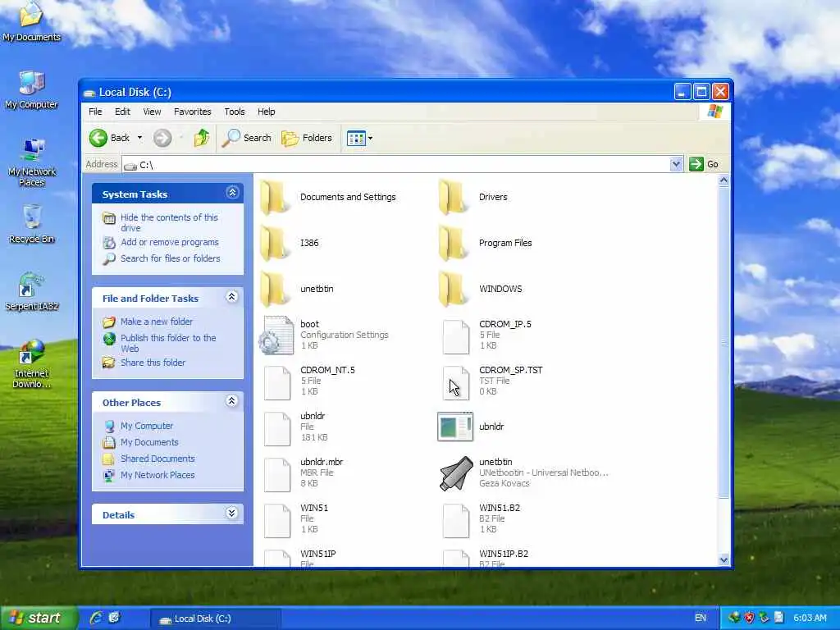
Task: Select the ubnldr application window icon
Action: tap(455, 427)
